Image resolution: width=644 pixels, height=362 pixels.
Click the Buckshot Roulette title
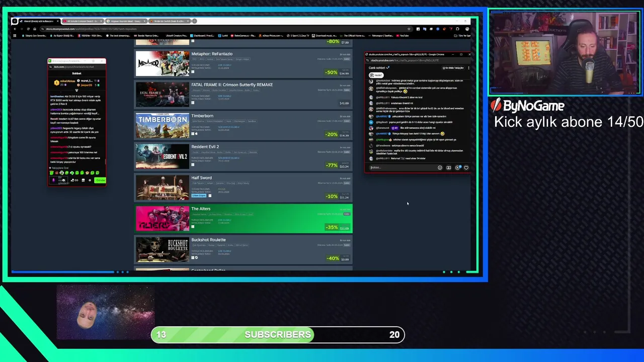[208, 240]
